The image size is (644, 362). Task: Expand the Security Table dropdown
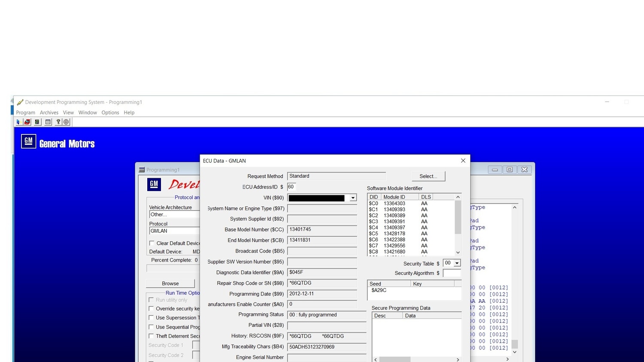[x=457, y=263]
